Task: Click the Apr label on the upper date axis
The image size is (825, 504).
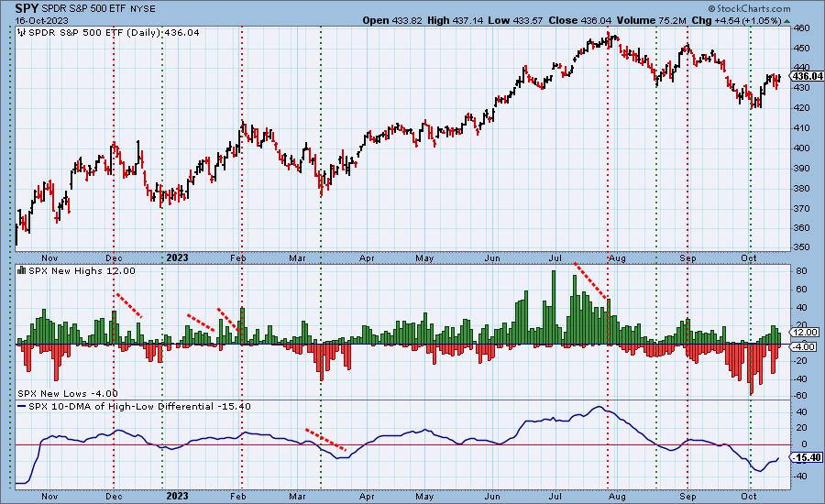Action: point(367,258)
